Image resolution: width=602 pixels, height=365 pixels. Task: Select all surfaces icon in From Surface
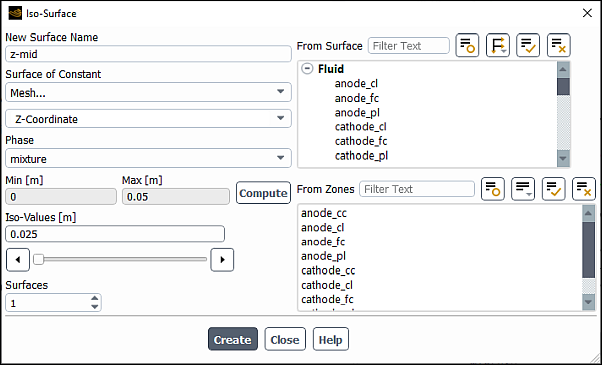tap(528, 46)
